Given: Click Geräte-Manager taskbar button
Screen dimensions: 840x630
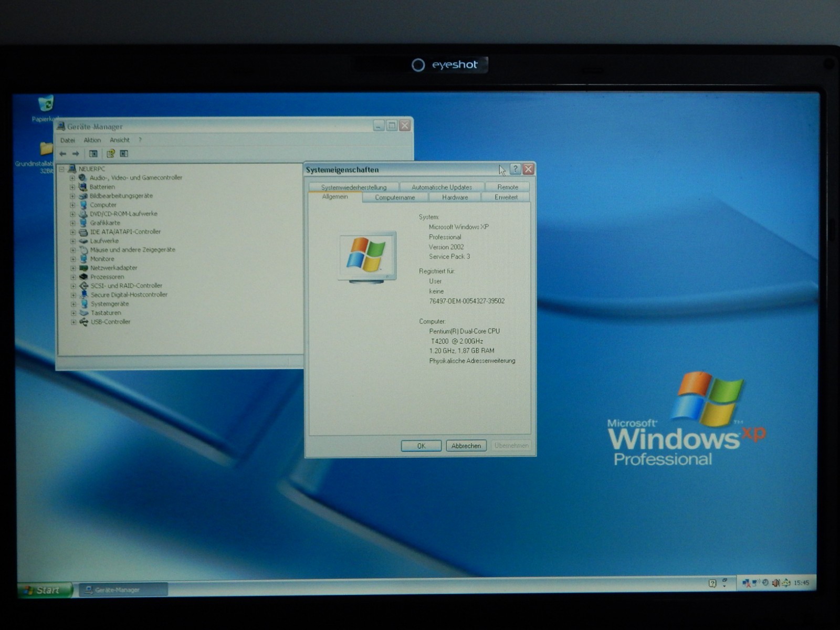Looking at the screenshot, I should click(x=123, y=590).
